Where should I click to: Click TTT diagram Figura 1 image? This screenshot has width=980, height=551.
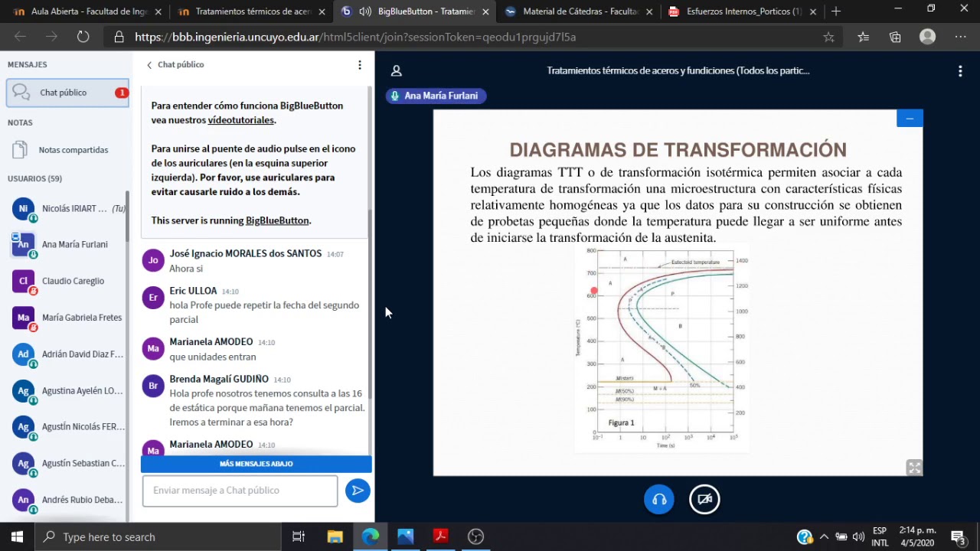tap(661, 347)
